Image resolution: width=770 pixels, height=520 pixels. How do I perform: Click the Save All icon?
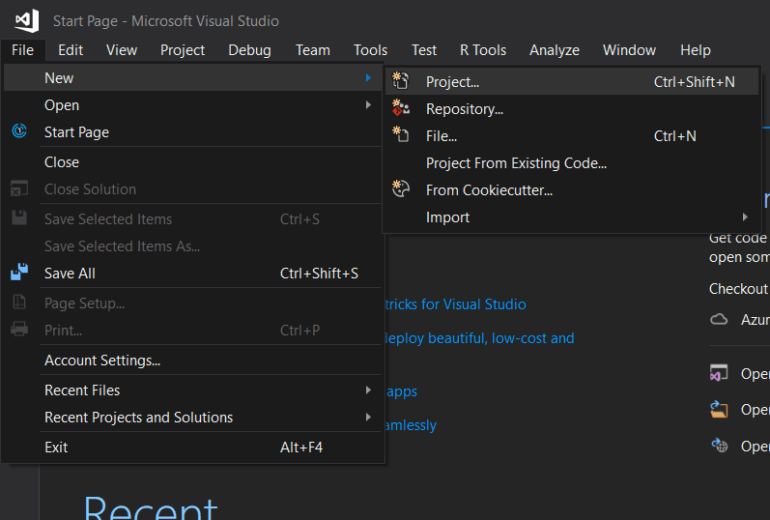click(x=19, y=273)
